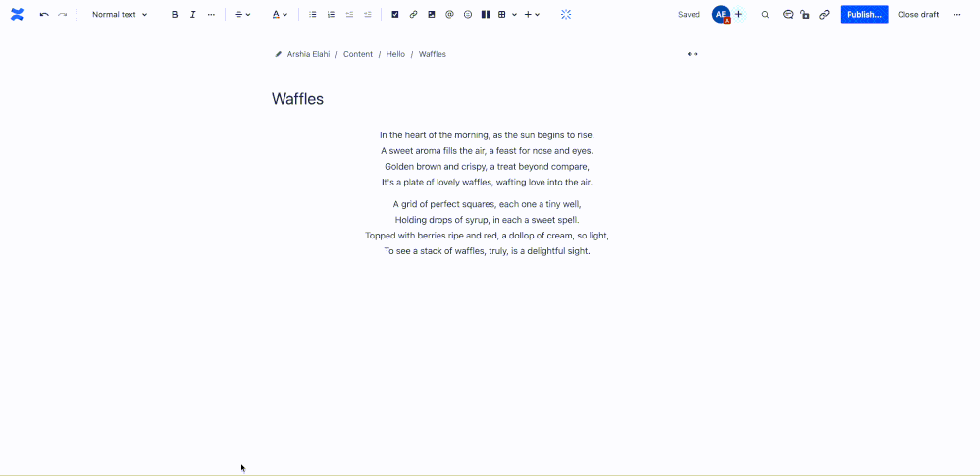Insert an action item checkbox
This screenshot has width=980, height=476.
pyautogui.click(x=395, y=15)
